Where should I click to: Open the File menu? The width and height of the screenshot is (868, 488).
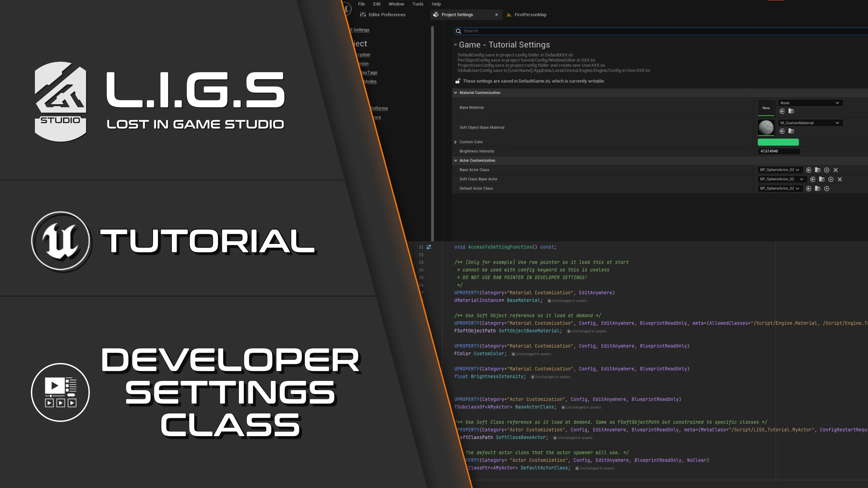tap(361, 4)
